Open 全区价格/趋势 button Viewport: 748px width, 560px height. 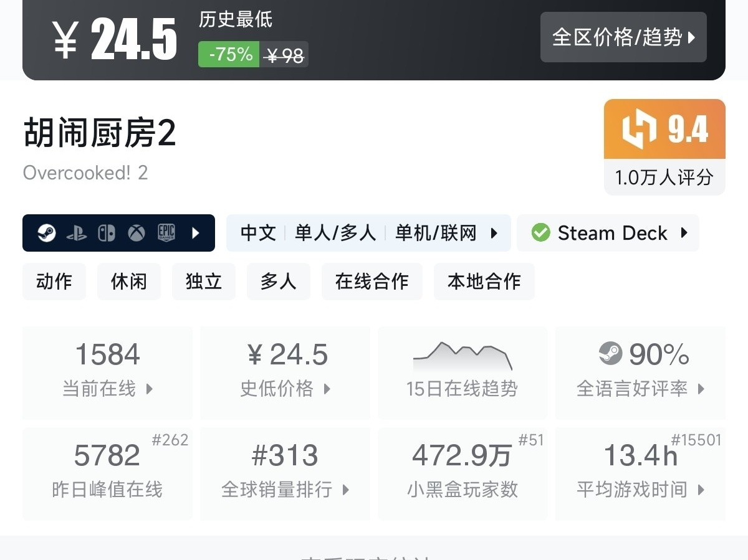[623, 37]
